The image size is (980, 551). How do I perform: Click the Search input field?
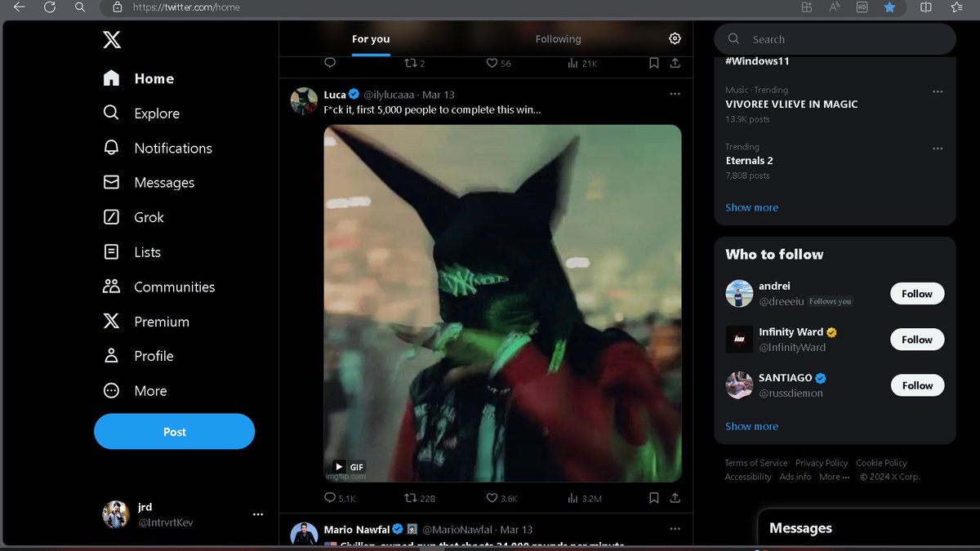pyautogui.click(x=835, y=39)
